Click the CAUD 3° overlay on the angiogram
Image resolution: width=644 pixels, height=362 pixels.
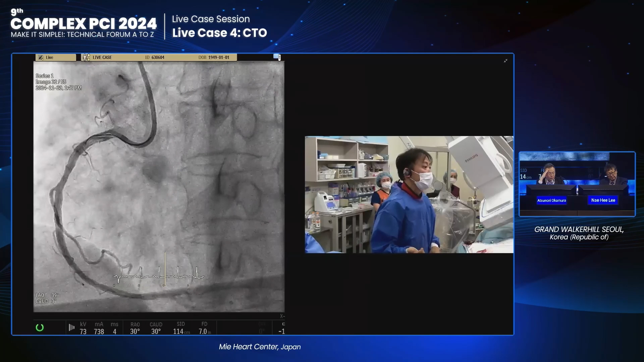click(46, 301)
